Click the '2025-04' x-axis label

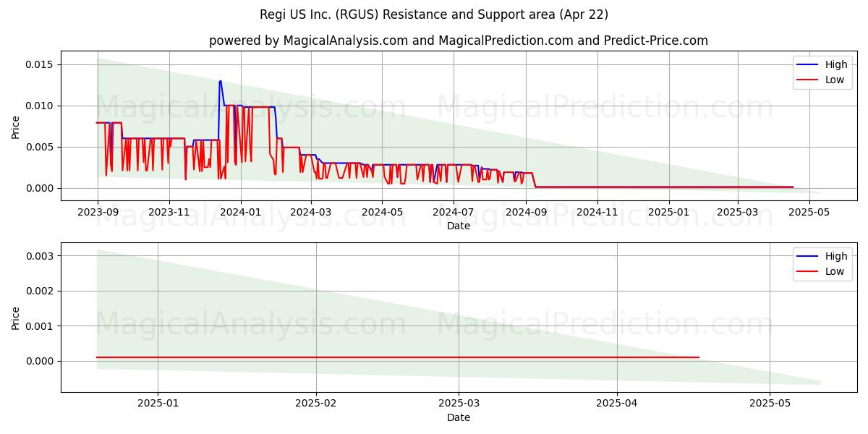(x=618, y=404)
